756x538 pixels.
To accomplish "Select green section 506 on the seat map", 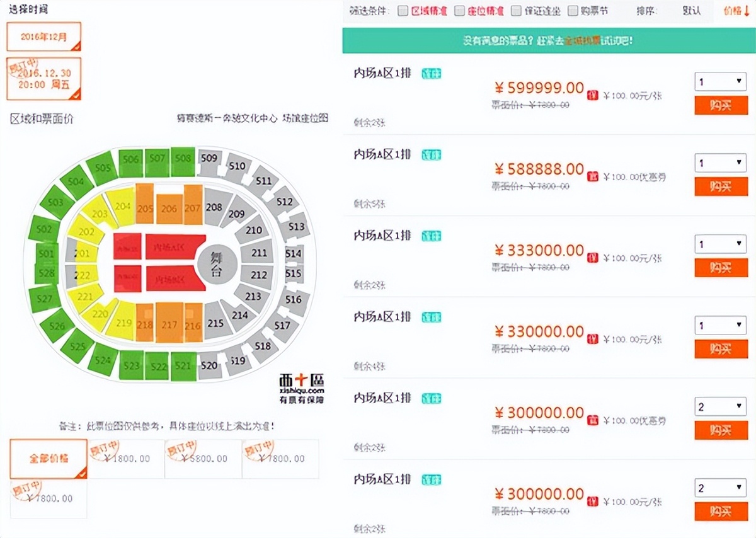I will coord(130,160).
